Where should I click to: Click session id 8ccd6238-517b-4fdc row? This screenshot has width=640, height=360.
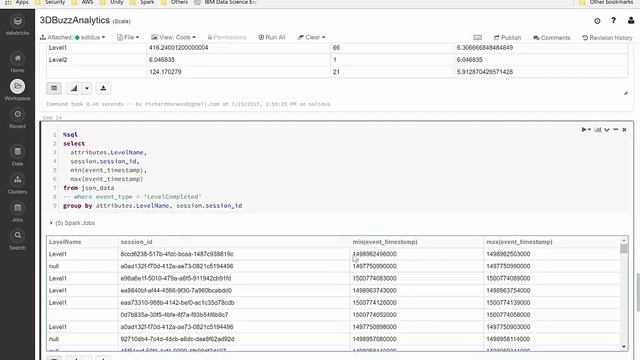(177, 254)
